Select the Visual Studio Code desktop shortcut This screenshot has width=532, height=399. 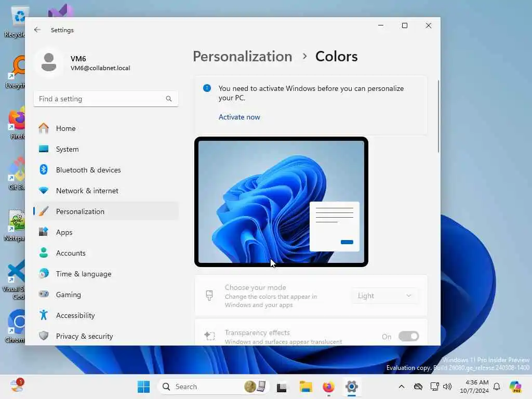point(14,280)
